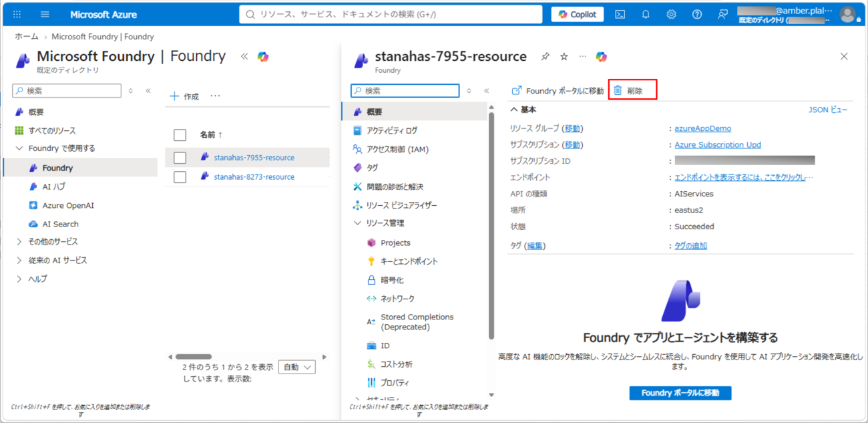Open stanahas-7955-resource link in list
This screenshot has height=423, width=868.
point(254,158)
